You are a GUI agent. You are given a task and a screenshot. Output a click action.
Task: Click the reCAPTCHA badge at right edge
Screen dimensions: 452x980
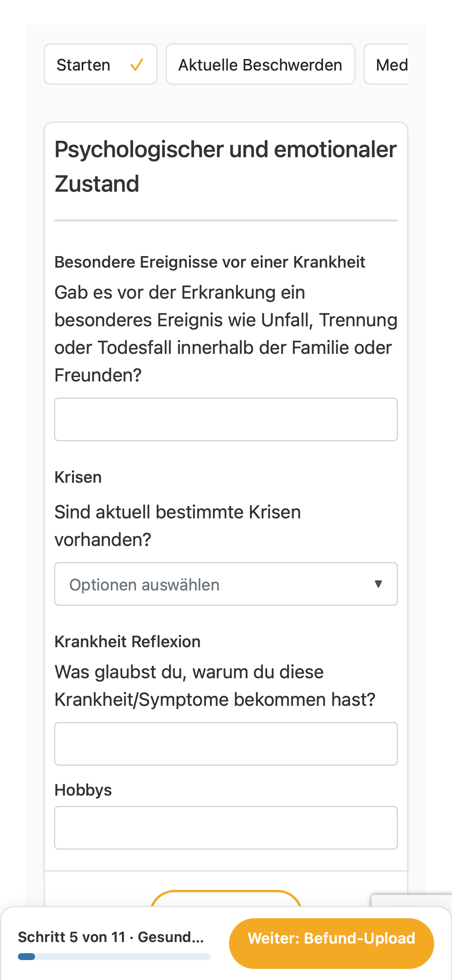(412, 901)
